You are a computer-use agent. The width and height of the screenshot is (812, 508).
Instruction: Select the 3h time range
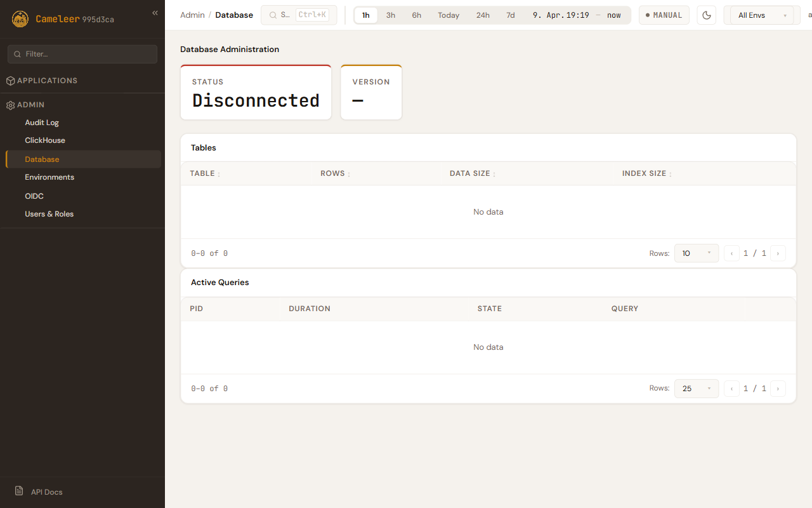[391, 15]
